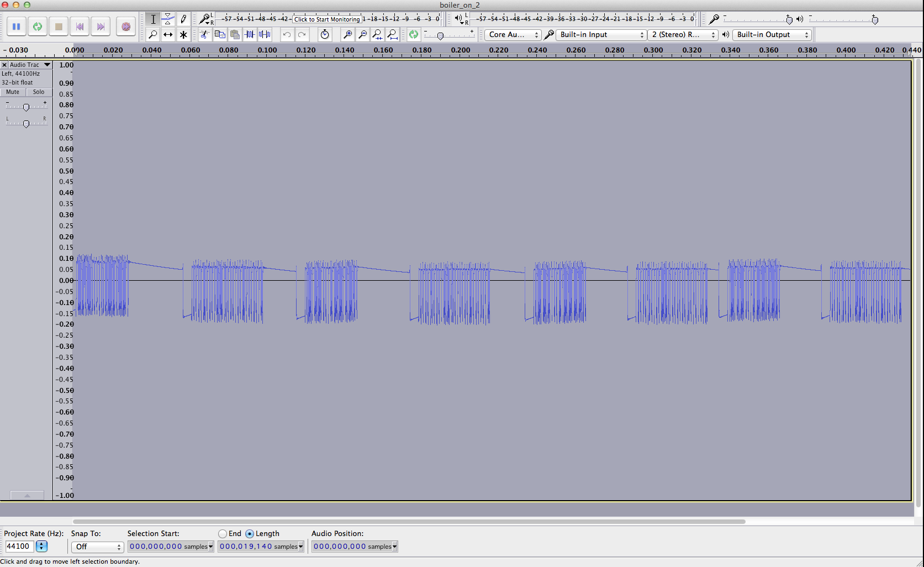Undo the last edit
This screenshot has width=924, height=567.
click(x=287, y=35)
